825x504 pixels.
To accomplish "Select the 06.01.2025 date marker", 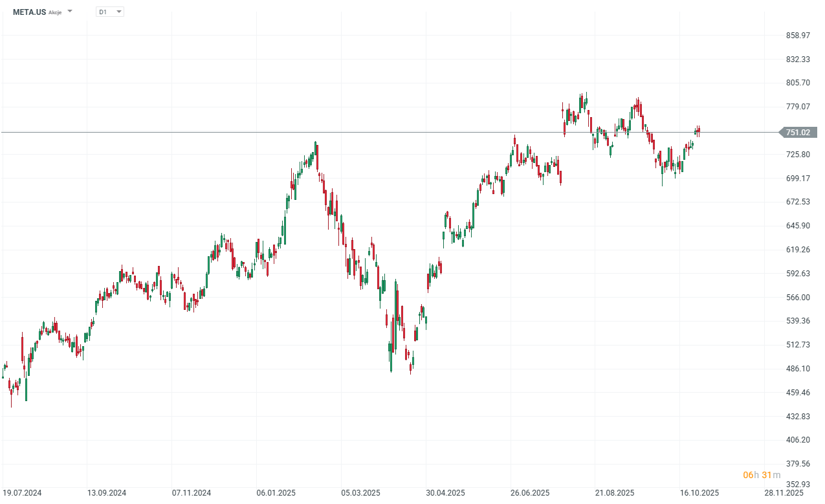I will click(276, 493).
